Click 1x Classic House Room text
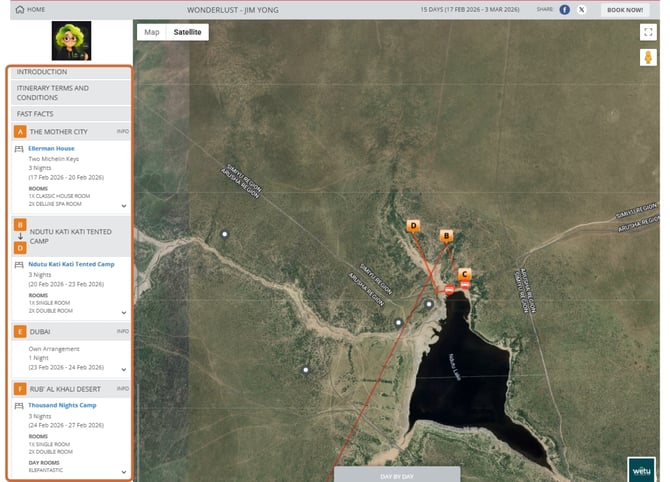670x482 pixels. (59, 196)
